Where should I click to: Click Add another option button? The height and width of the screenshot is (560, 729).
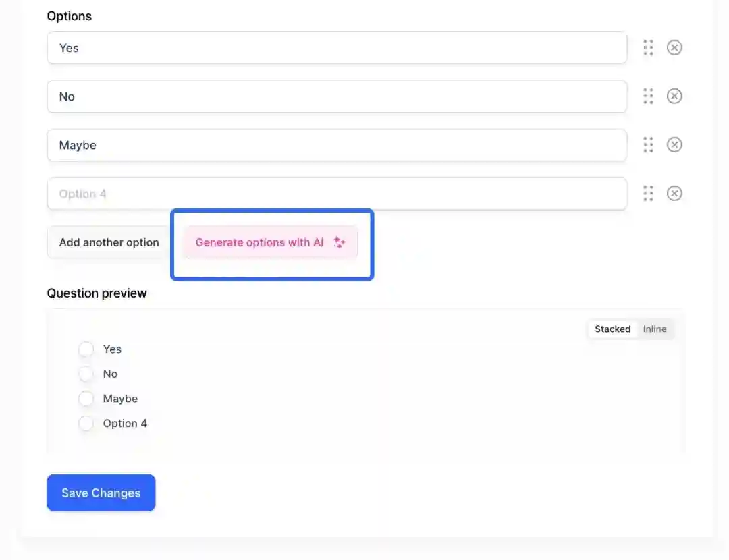click(109, 242)
